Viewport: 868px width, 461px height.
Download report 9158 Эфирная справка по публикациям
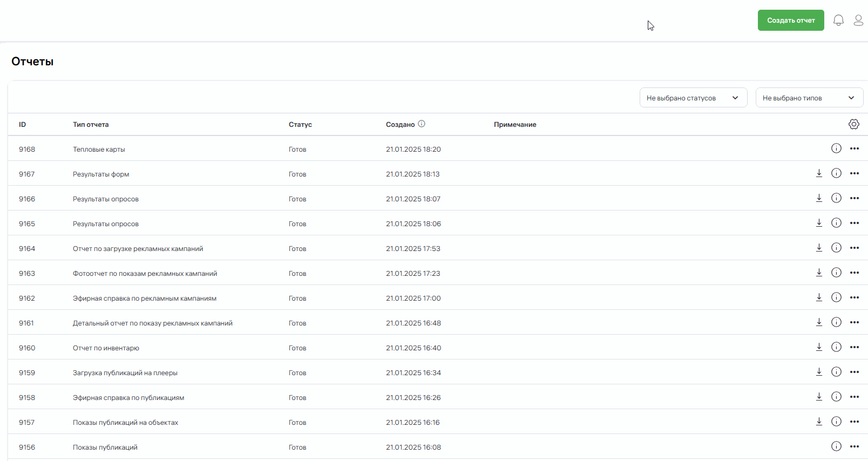pos(819,397)
